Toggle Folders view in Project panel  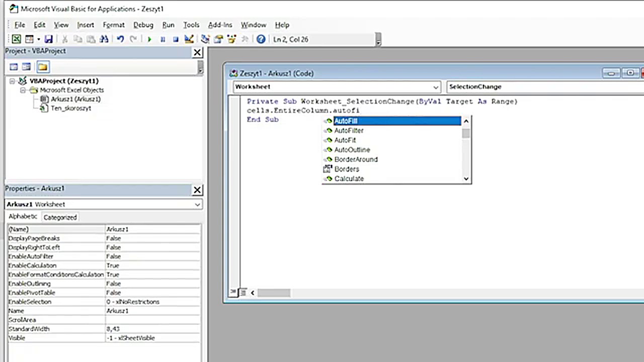click(x=42, y=67)
